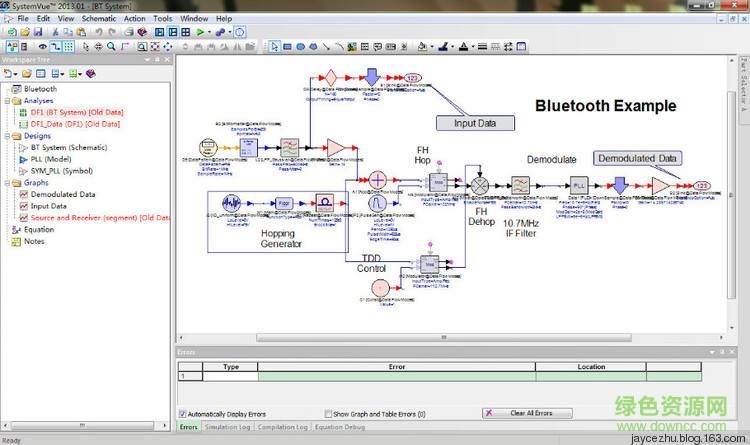This screenshot has width=750, height=445.
Task: Open the fill color bucket dropdown arrow
Action: coord(433,46)
